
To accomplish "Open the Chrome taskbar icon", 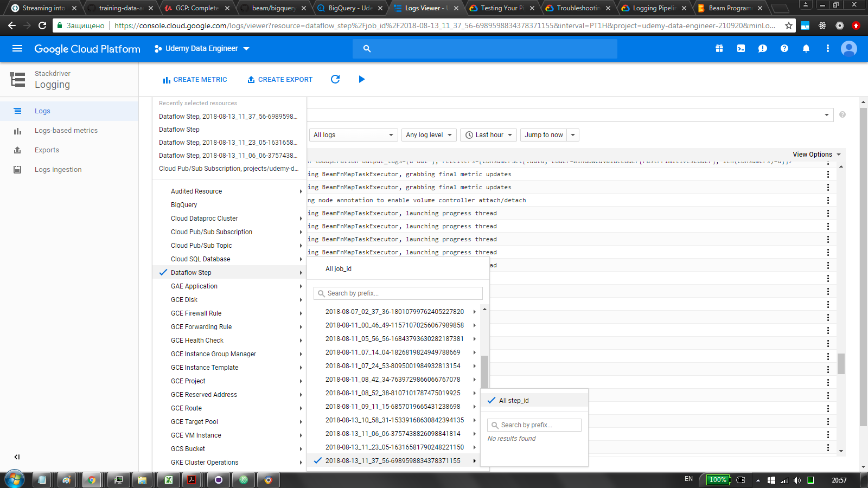I will (92, 480).
